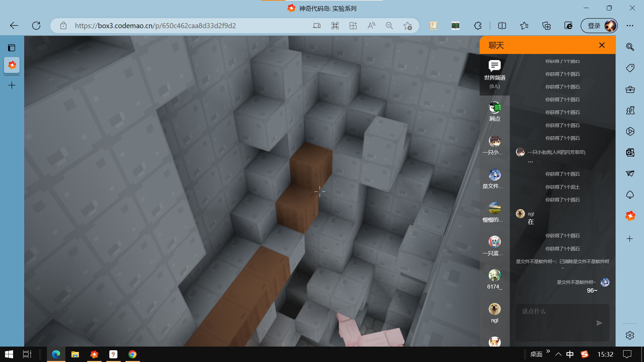The image size is (644, 362).
Task: Select player ngl in chat list
Action: [495, 313]
